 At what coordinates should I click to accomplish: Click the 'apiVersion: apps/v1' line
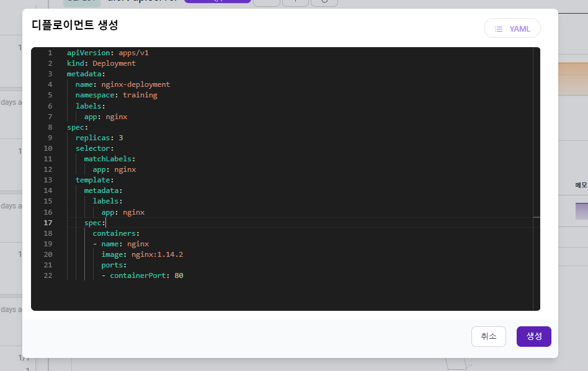pyautogui.click(x=108, y=53)
